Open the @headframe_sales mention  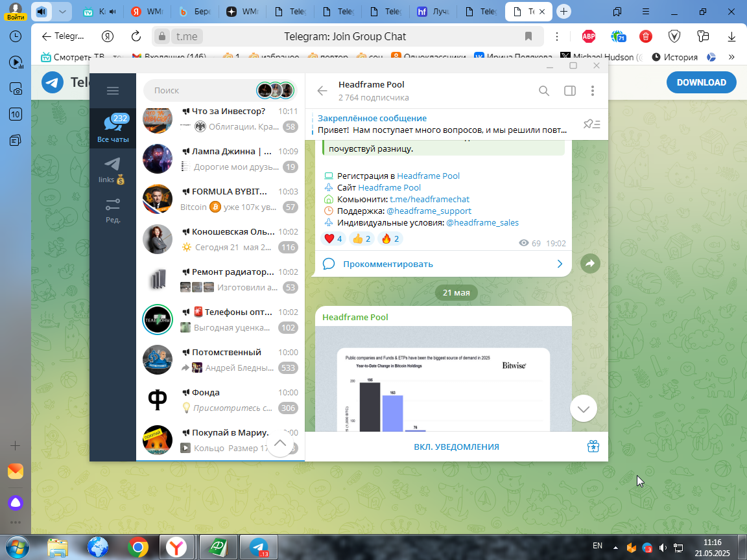(482, 222)
